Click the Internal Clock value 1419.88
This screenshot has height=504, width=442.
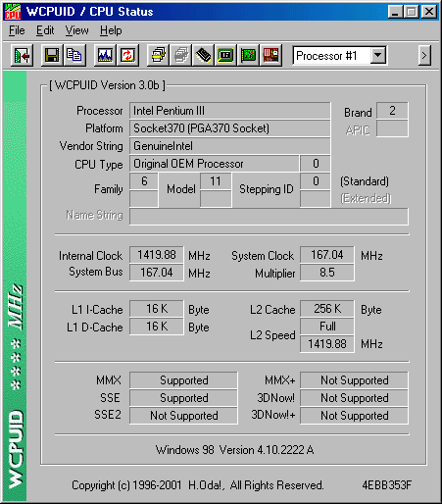157,255
